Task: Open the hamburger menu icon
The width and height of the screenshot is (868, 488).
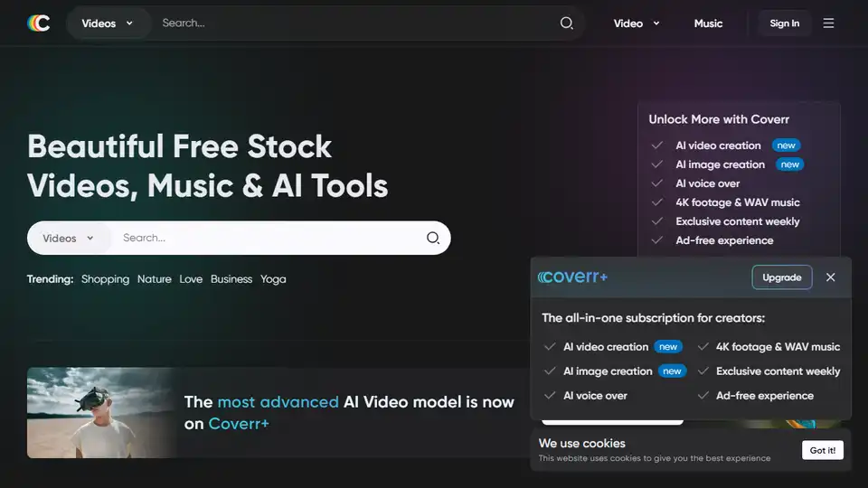Action: click(x=828, y=23)
